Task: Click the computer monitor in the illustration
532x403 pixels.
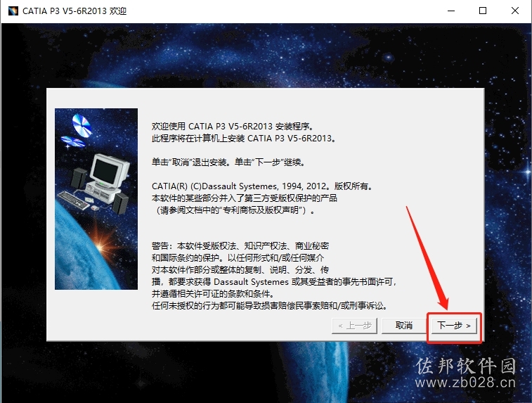Action: [108, 171]
